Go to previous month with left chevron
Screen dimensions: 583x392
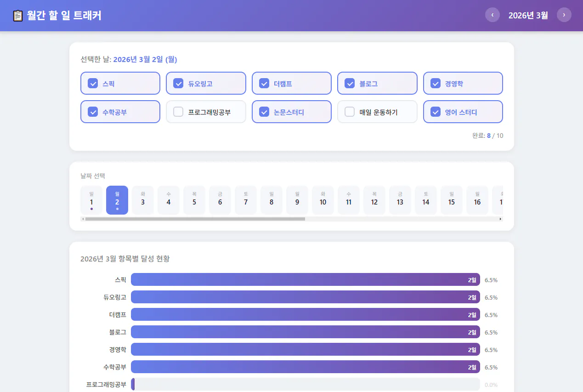coord(492,15)
